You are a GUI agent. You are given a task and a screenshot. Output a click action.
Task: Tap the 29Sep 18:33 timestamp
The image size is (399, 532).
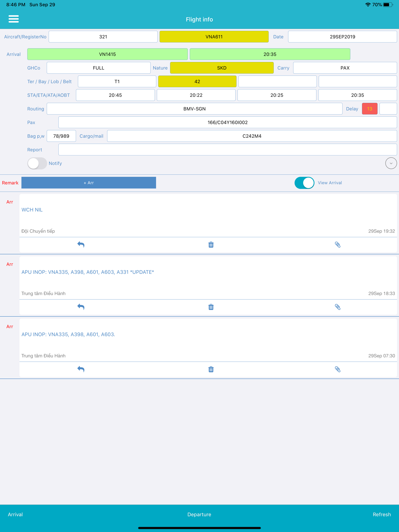[381, 293]
